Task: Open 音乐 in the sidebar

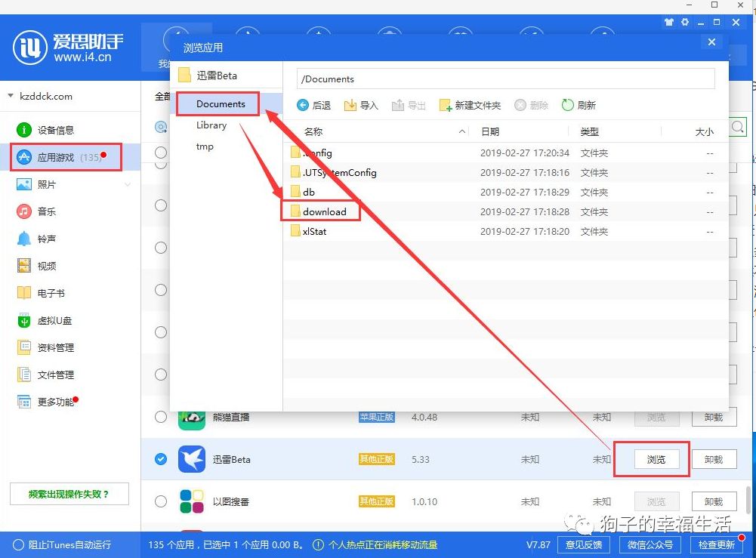Action: tap(47, 211)
